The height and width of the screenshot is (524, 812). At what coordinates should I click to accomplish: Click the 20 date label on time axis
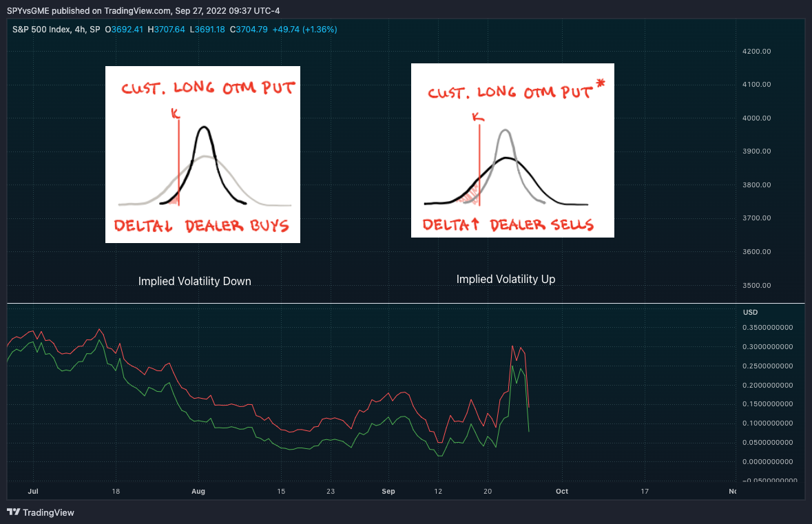[x=488, y=492]
